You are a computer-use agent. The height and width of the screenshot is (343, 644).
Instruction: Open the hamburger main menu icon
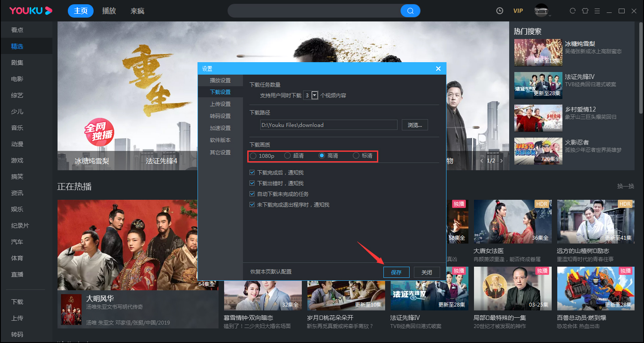pos(597,11)
